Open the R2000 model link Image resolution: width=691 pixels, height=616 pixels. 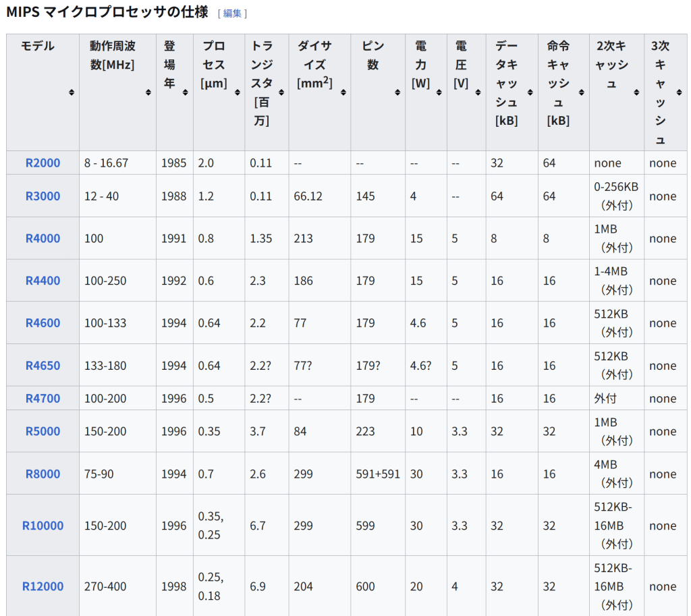point(43,163)
